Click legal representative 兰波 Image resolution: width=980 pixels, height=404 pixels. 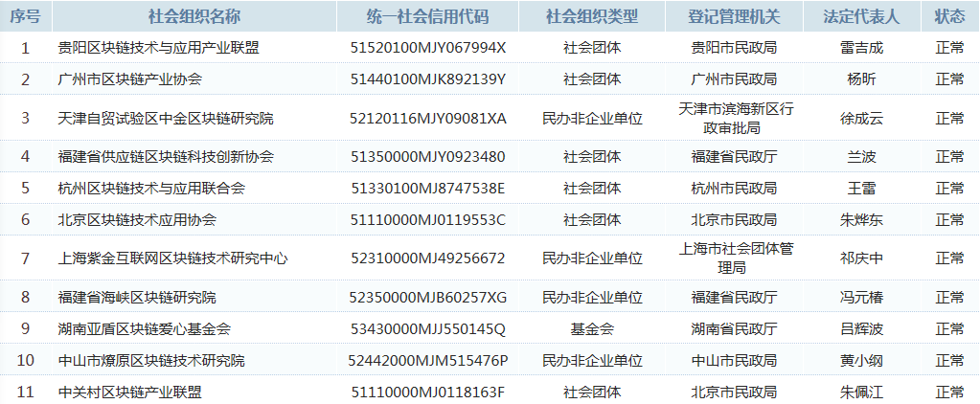click(862, 157)
